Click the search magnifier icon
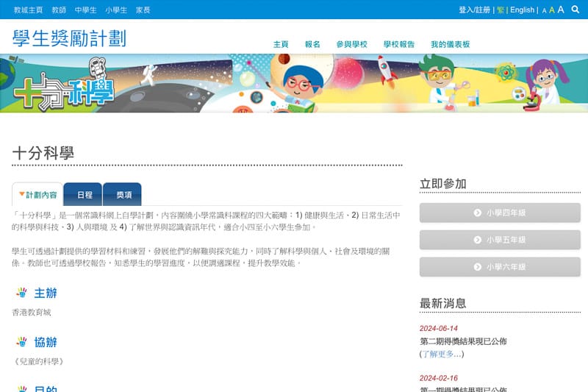The height and width of the screenshot is (392, 588). point(575,10)
